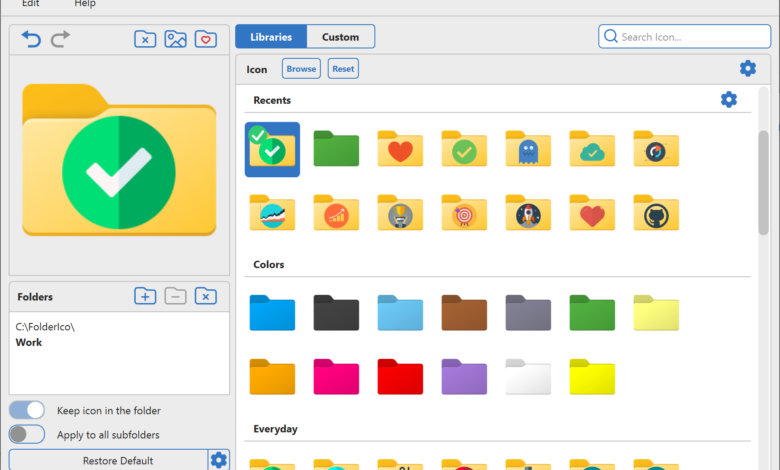The width and height of the screenshot is (780, 470).
Task: Toggle Keep icon in the folder switch
Action: (x=27, y=410)
